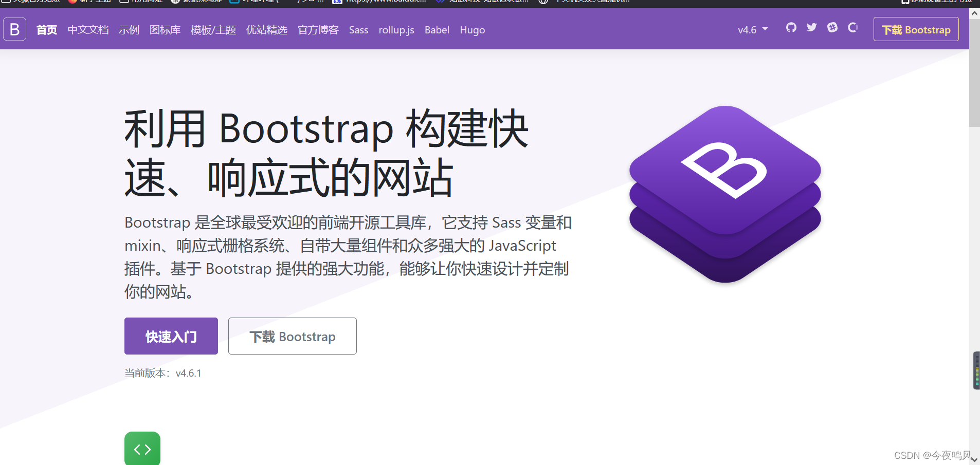Open the Sass nav link
Screen dimensions: 980x465
point(358,30)
